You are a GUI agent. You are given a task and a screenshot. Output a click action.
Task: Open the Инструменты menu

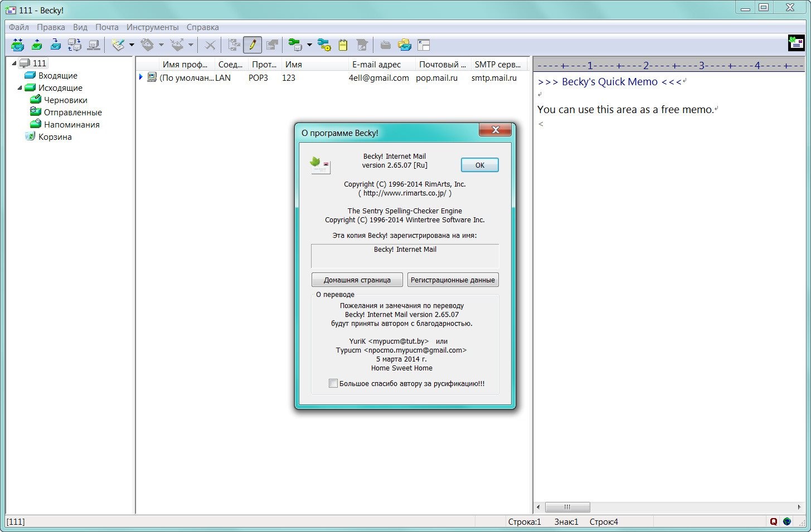click(153, 27)
